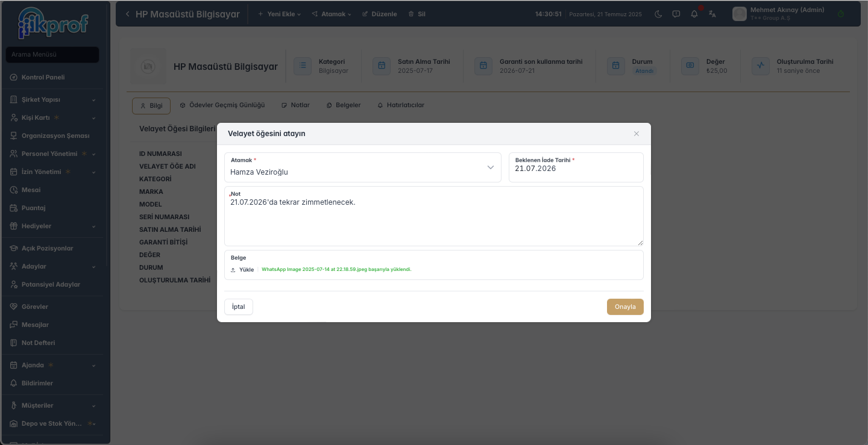The image size is (868, 445).
Task: Click the user avatar of Mehmet Akınay
Action: tap(740, 14)
